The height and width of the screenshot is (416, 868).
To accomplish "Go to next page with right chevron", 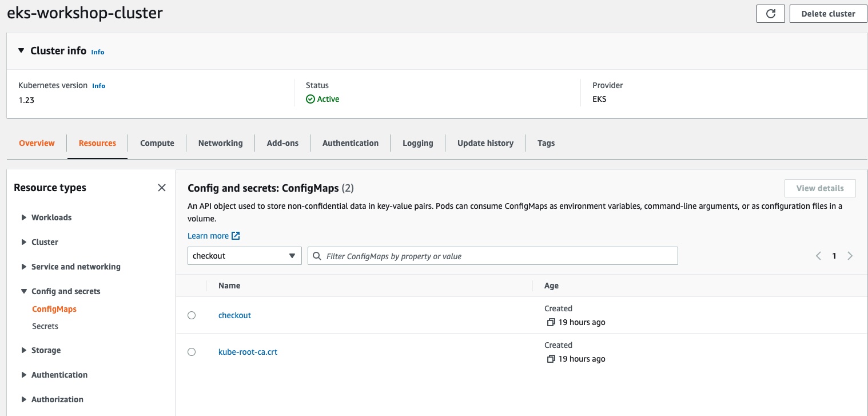I will [x=850, y=256].
